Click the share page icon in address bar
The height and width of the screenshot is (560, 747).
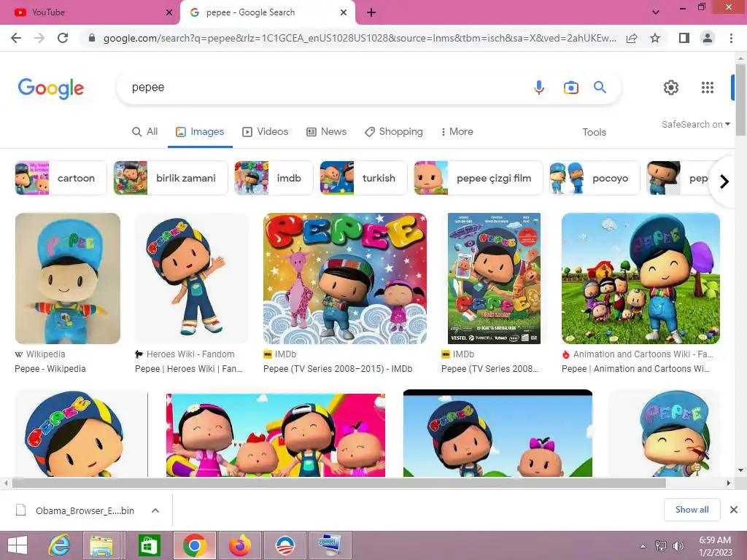point(632,38)
